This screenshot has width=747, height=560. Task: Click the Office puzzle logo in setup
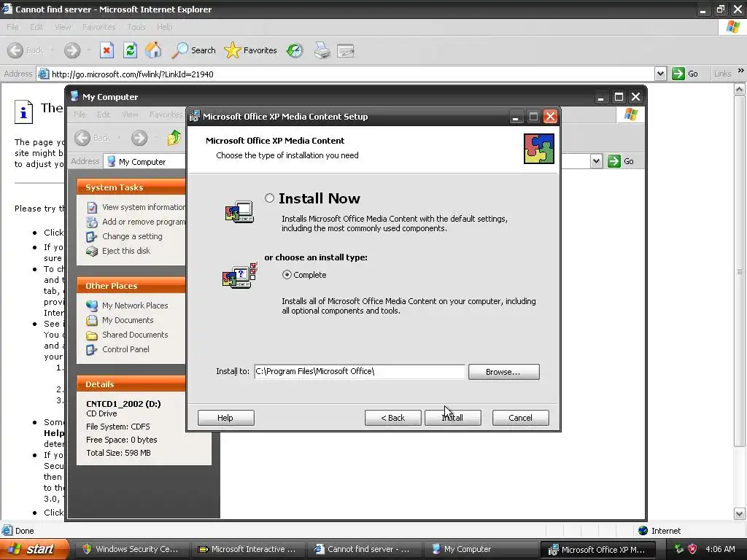pos(539,149)
